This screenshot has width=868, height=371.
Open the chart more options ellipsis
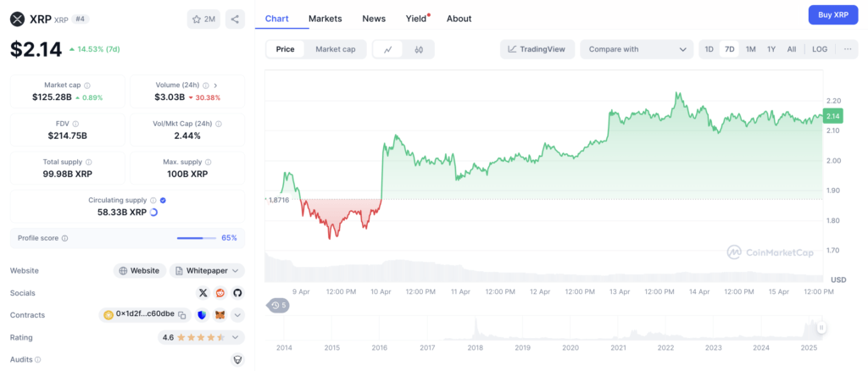click(848, 49)
